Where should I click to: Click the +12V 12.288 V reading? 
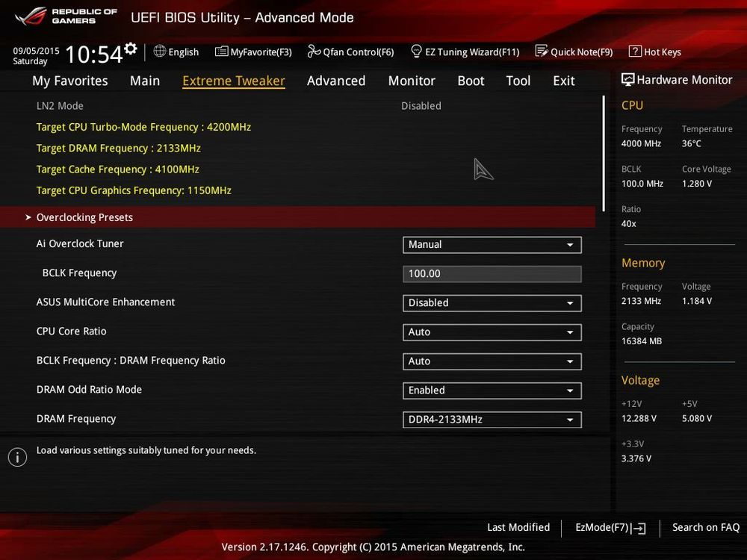click(x=639, y=418)
